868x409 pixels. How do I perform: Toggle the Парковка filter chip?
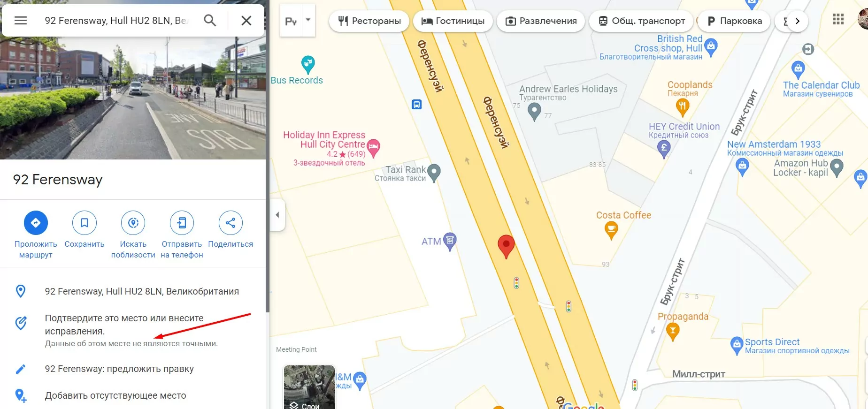735,21
